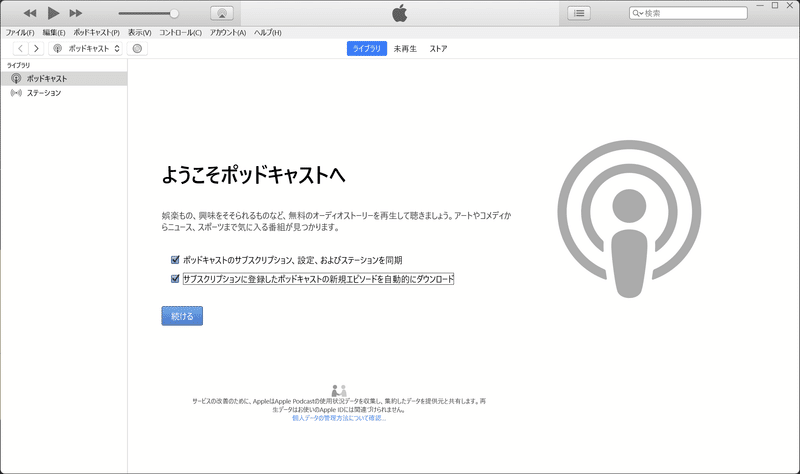Viewport: 800px width, 474px height.
Task: Open the 表示(V) menu
Action: [139, 33]
